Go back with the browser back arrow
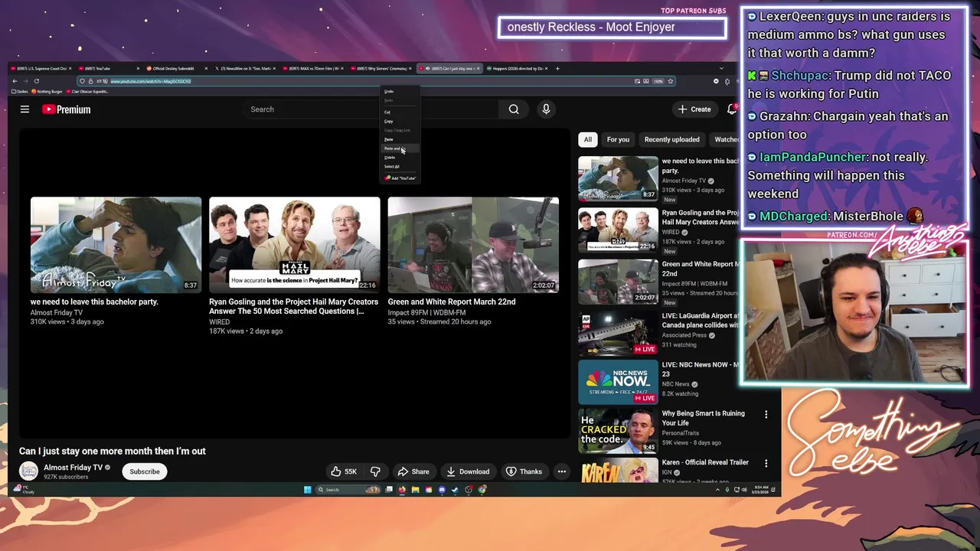 click(15, 81)
